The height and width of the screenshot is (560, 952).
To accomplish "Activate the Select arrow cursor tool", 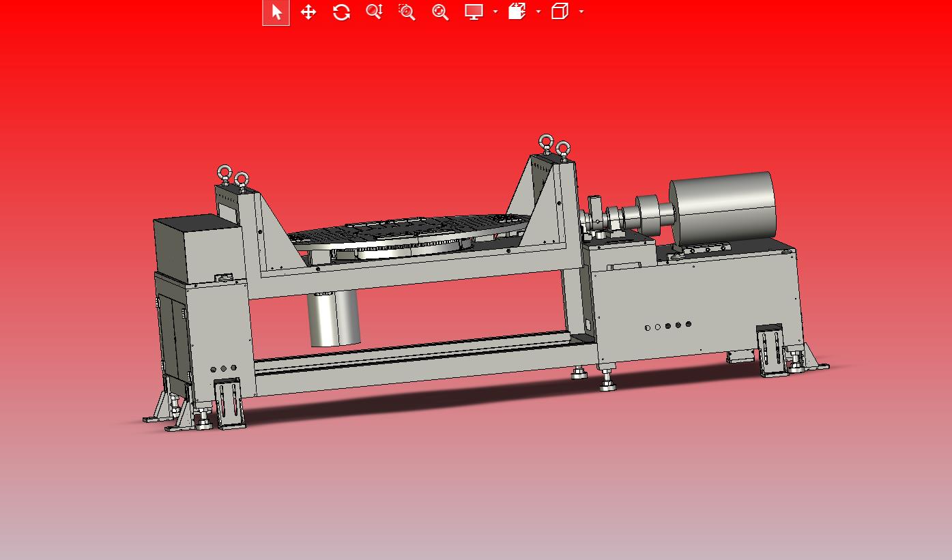I will (276, 12).
